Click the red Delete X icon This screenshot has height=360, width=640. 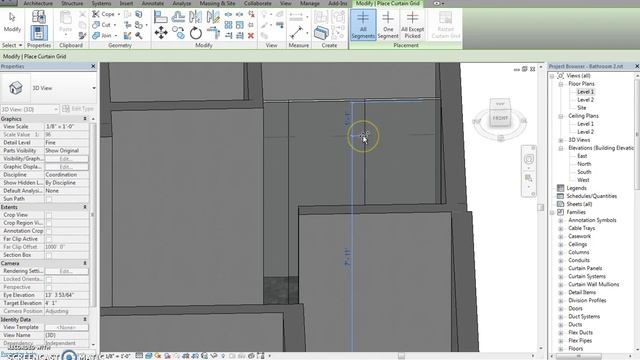tap(251, 36)
